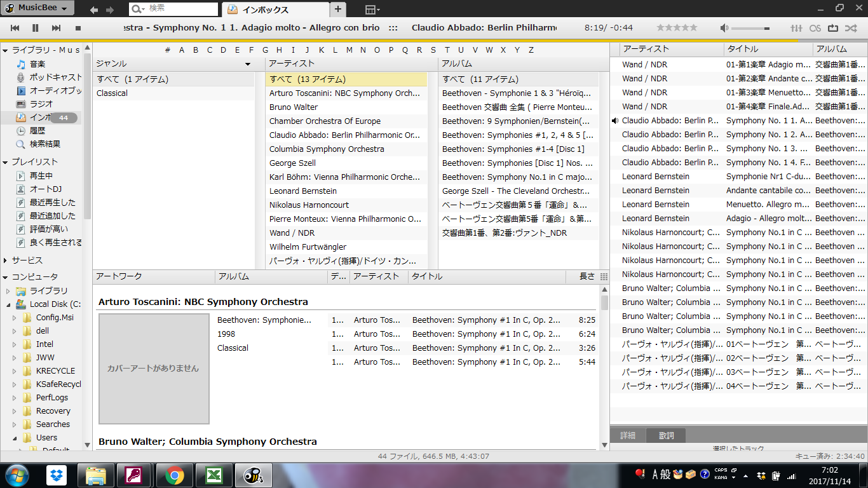Viewport: 868px width, 488px height.
Task: Select the インボックス tab
Action: pos(275,10)
